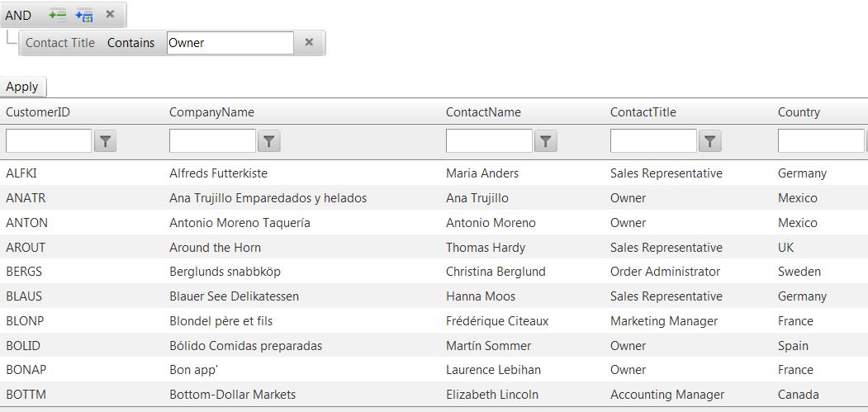Click the ContactTitle filter funnel icon
Viewport: 868px width, 412px height.
[x=709, y=141]
